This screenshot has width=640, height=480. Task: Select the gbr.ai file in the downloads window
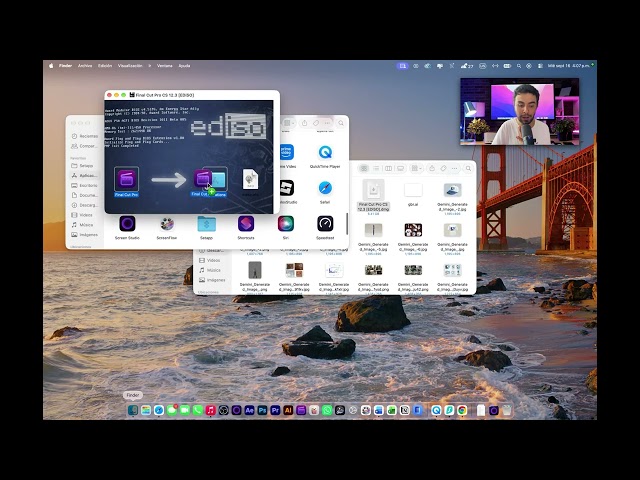[x=413, y=194]
